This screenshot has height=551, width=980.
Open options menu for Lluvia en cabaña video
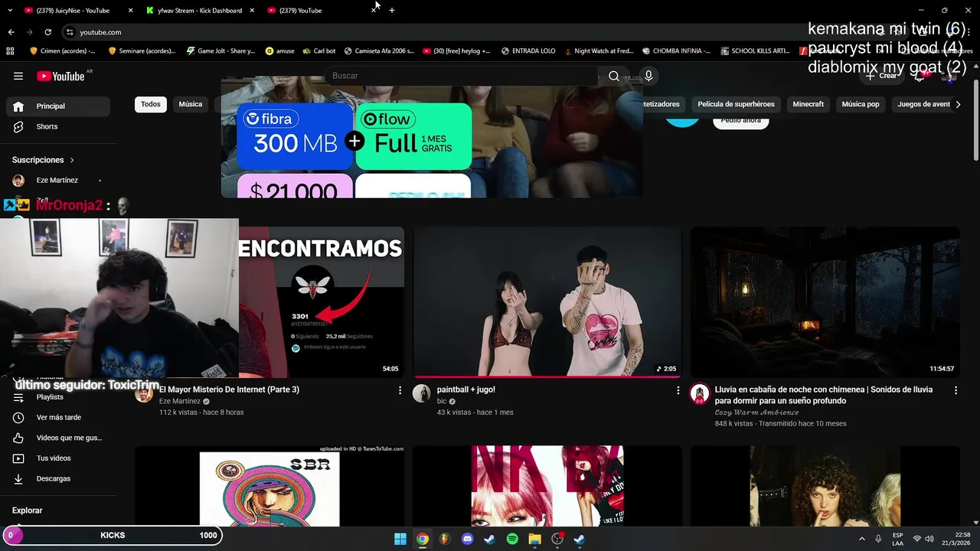tap(955, 390)
